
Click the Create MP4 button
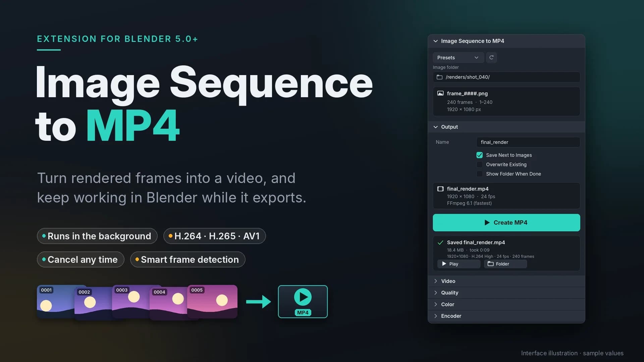pyautogui.click(x=506, y=223)
